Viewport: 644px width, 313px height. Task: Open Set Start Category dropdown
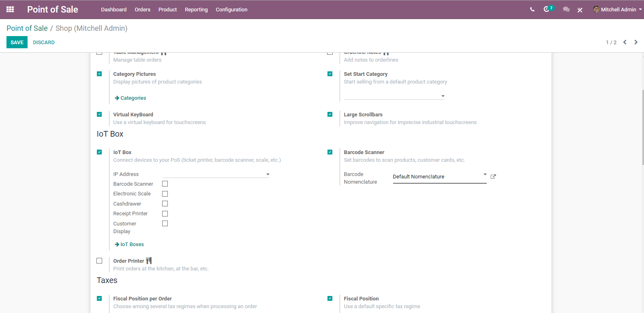coord(394,96)
